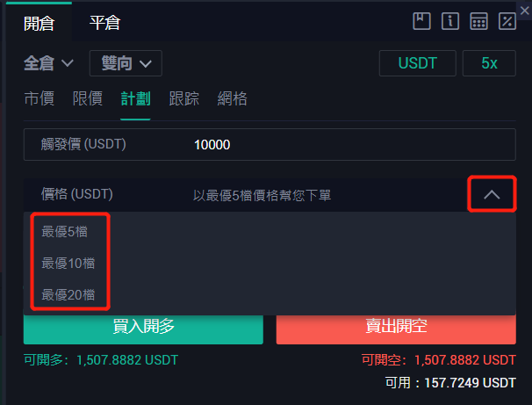This screenshot has width=532, height=405.
Task: Click the 買入開多 button
Action: 143,327
